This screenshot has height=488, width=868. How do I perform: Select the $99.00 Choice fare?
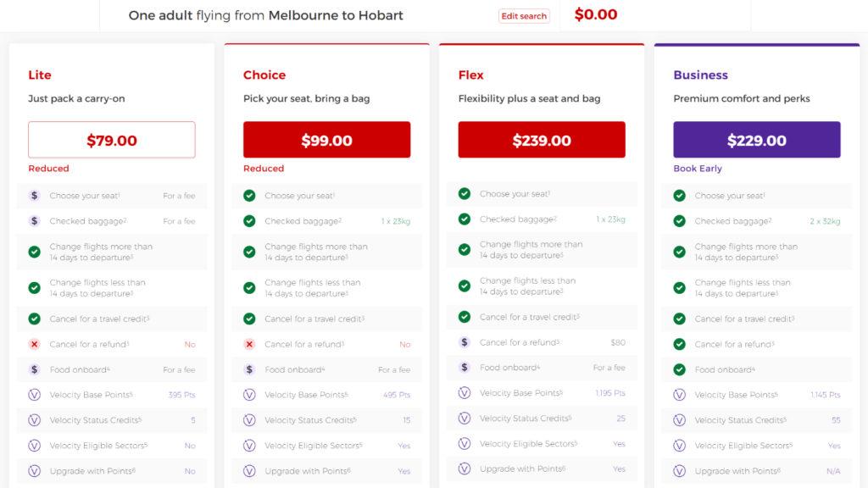pyautogui.click(x=326, y=139)
